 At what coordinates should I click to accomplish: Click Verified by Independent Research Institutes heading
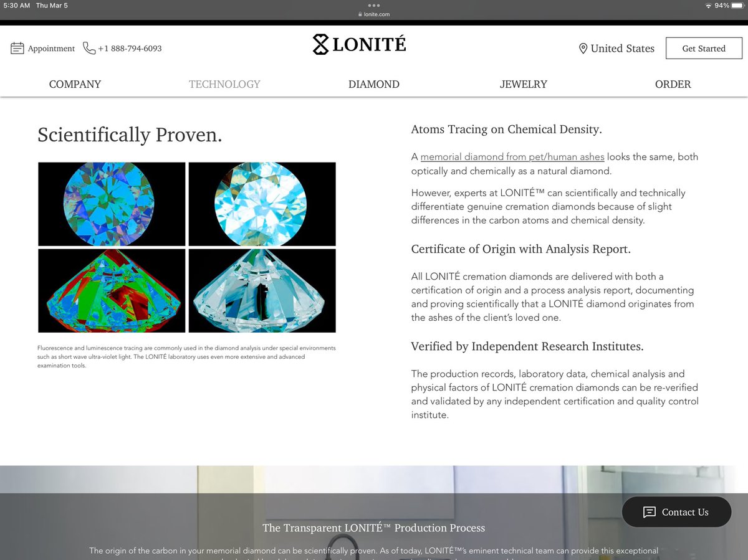[527, 346]
